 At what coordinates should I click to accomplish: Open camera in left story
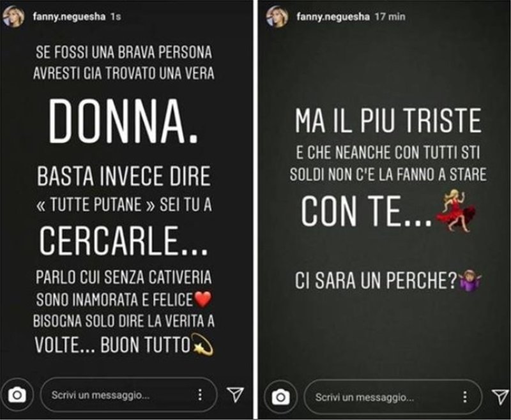17,396
